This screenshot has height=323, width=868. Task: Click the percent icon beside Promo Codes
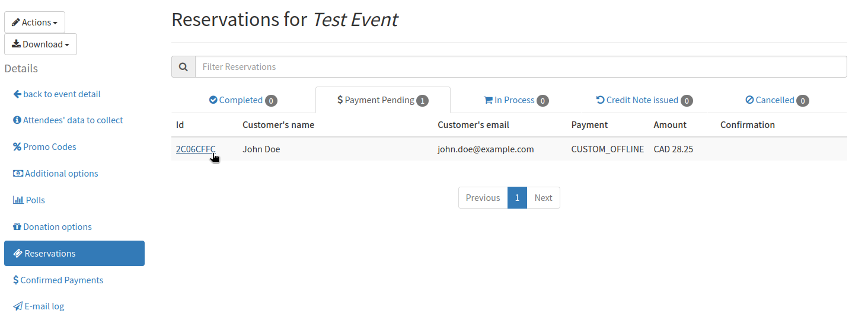17,146
